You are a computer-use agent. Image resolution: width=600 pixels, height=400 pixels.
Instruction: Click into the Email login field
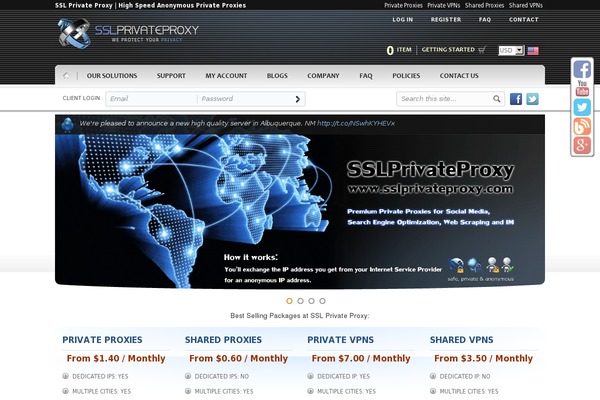[x=152, y=99]
